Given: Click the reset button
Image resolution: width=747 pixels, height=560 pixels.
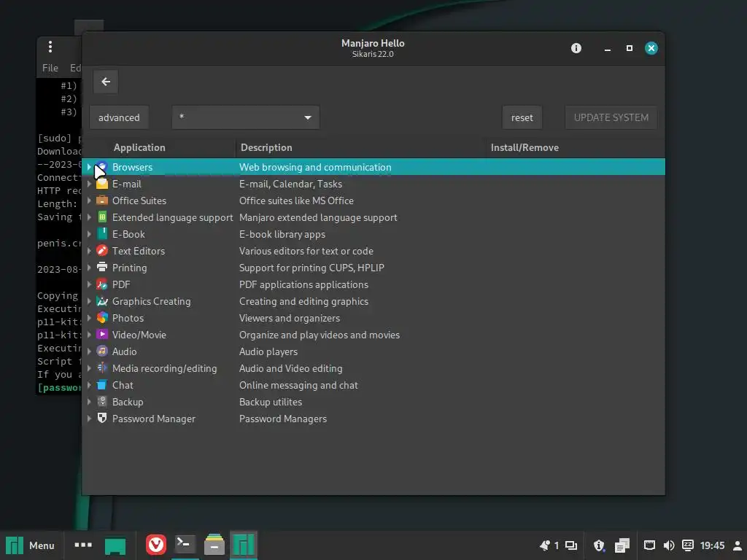Looking at the screenshot, I should (522, 117).
